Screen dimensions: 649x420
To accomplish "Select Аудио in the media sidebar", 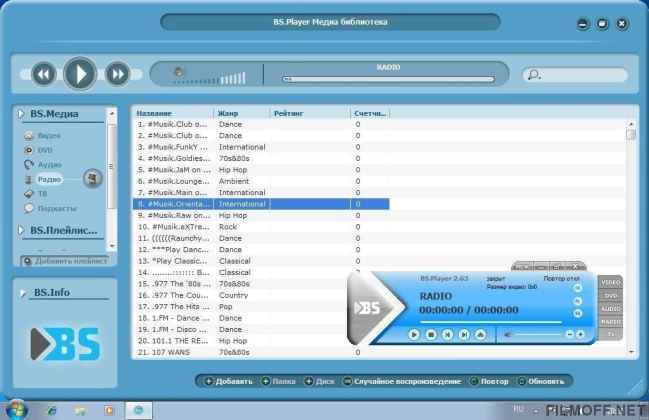I will pos(49,164).
